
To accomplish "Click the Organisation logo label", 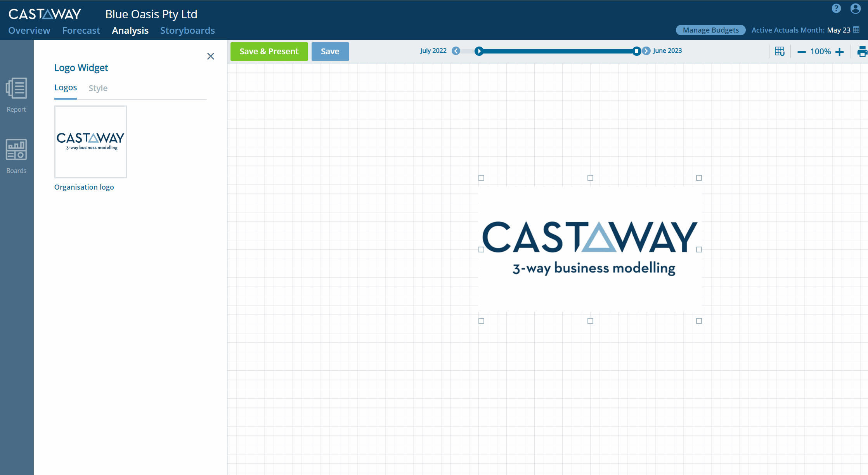I will [84, 187].
